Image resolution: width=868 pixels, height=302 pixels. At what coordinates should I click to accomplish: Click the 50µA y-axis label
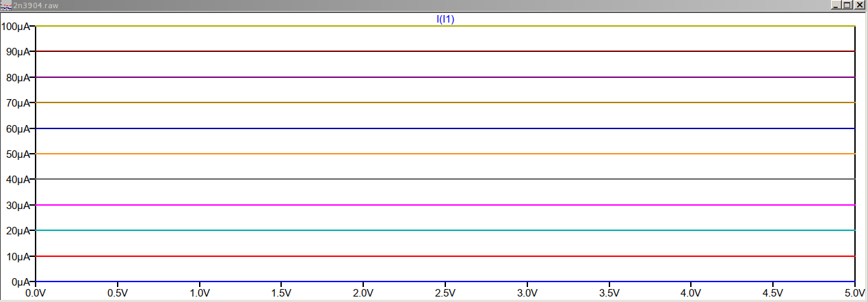point(18,154)
